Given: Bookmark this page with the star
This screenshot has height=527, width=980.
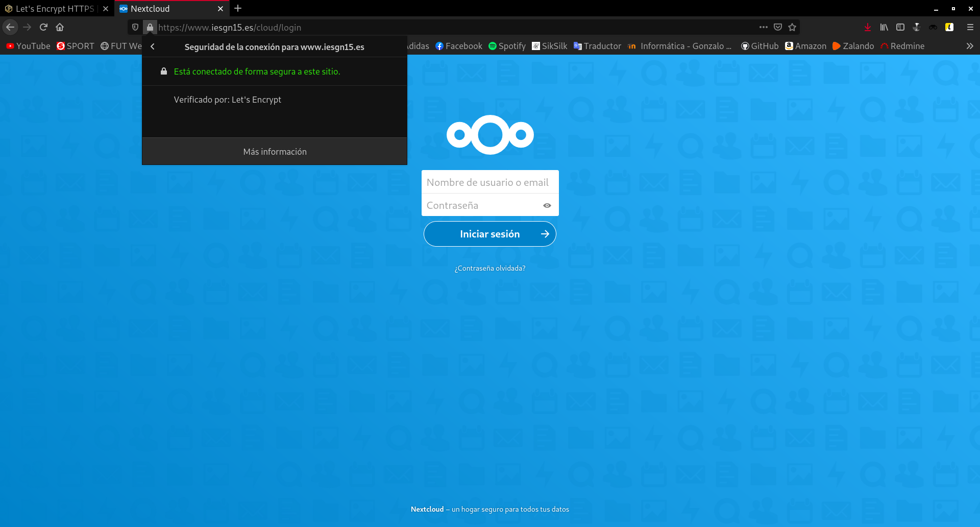Looking at the screenshot, I should [792, 27].
